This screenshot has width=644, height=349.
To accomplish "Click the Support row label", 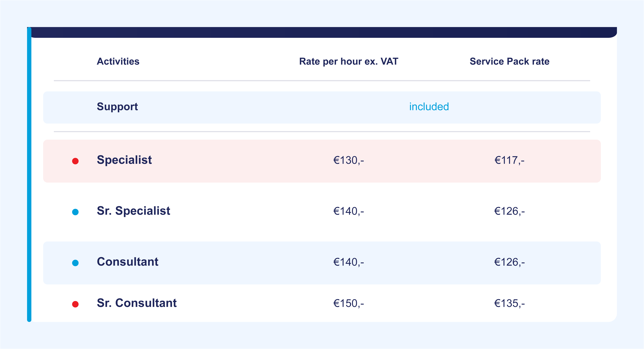I will coord(117,107).
